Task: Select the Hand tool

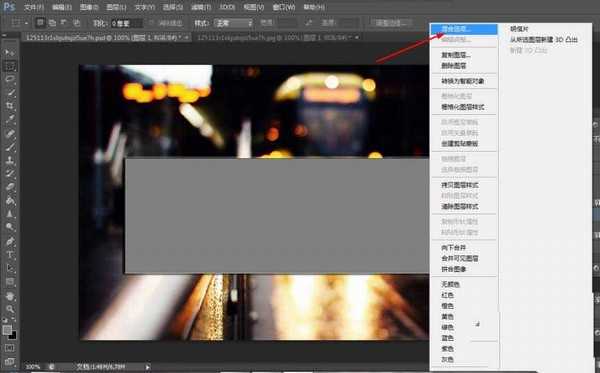Action: (10, 296)
